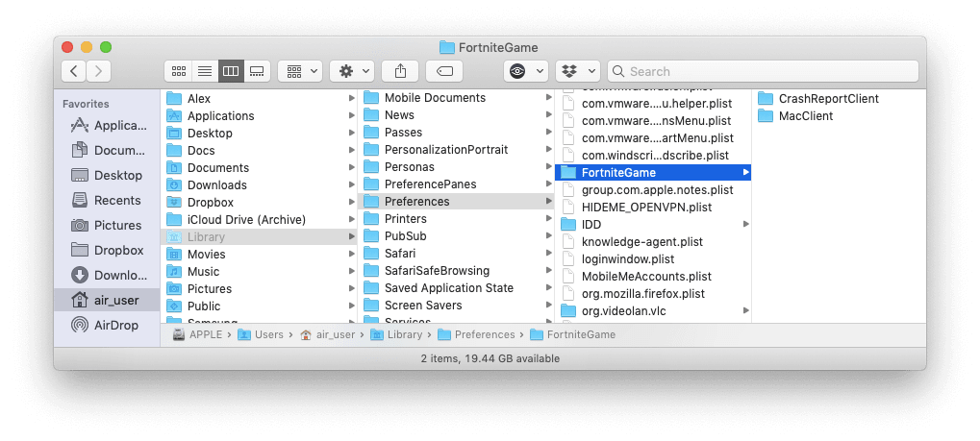980x441 pixels.
Task: Select org.mozilla.firefox.plist file
Action: click(x=653, y=294)
